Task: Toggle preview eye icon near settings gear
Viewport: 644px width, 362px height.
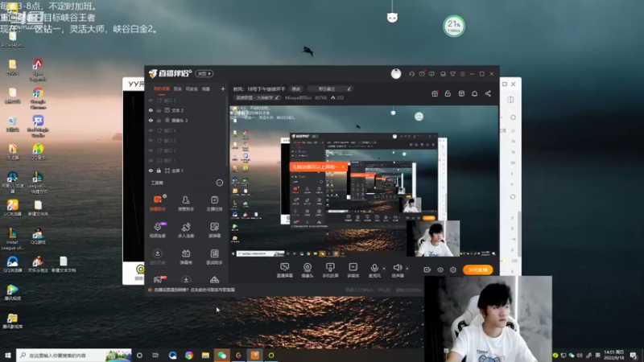Action: (x=440, y=270)
